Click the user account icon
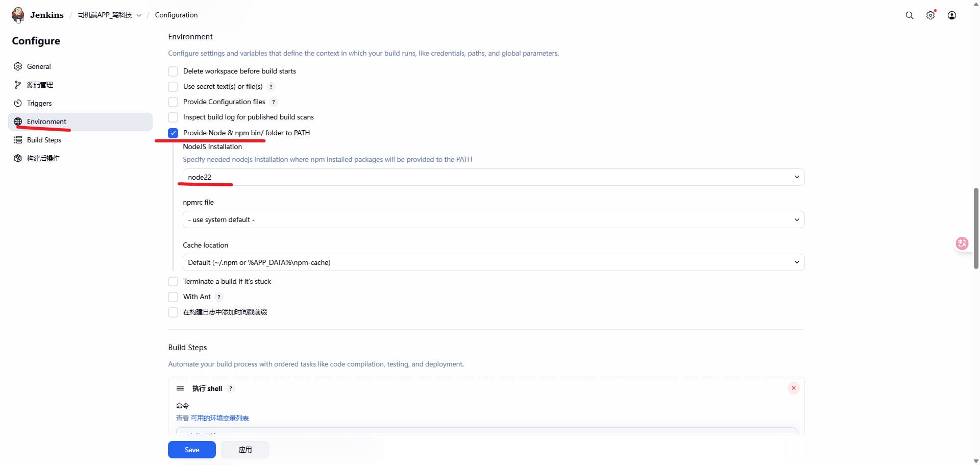 pos(951,15)
